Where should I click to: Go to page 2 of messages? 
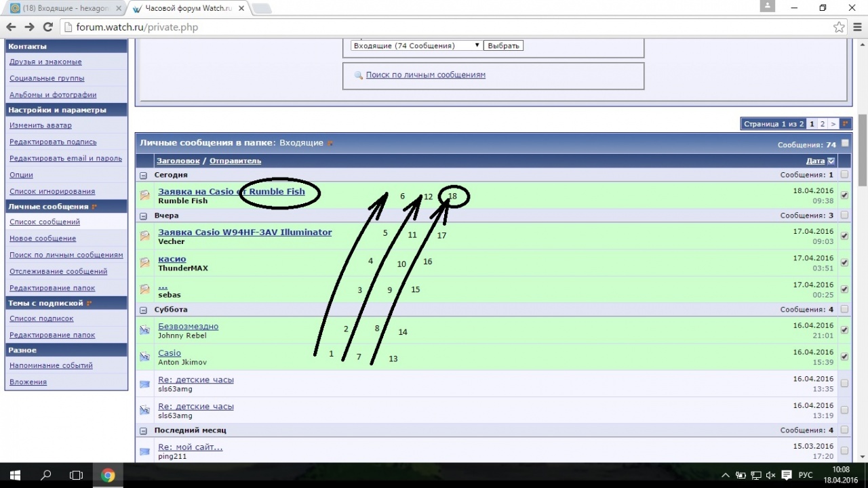coord(823,124)
